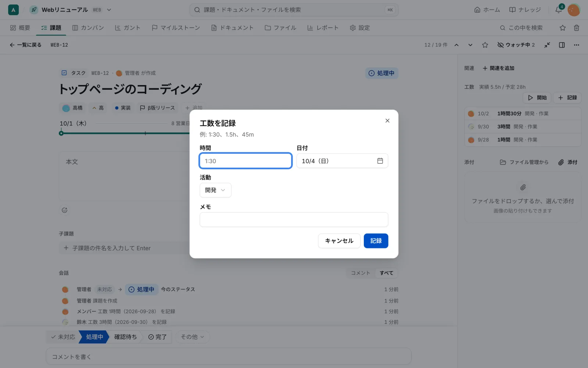Click the 子課題の件名を入力して Enter field
The image size is (588, 368).
pos(124,248)
